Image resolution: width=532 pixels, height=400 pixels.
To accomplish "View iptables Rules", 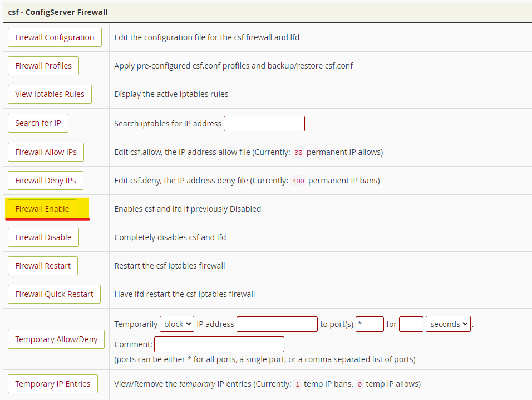I will 50,94.
